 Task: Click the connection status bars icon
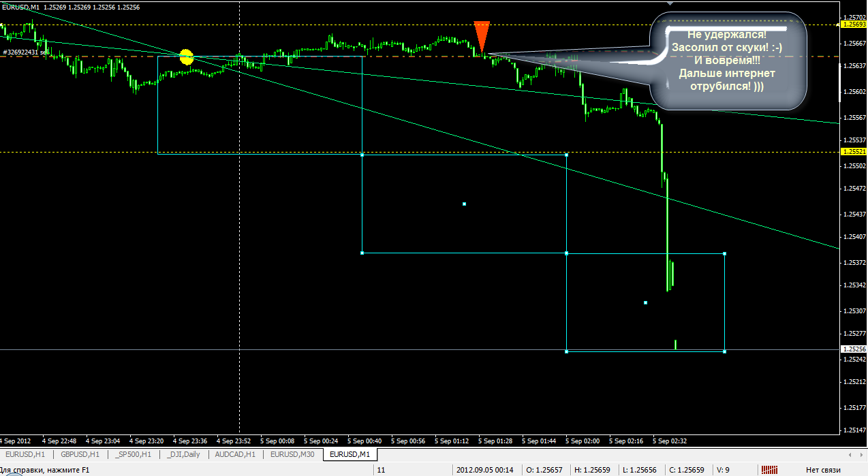pos(771,470)
